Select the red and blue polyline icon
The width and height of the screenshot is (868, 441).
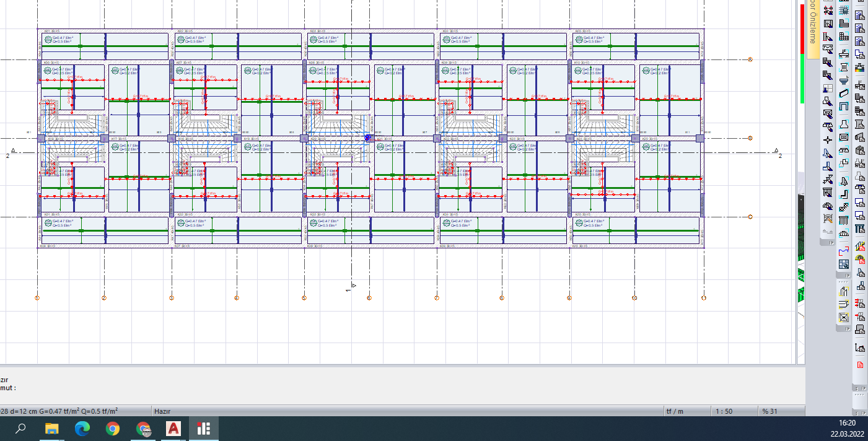[844, 251]
